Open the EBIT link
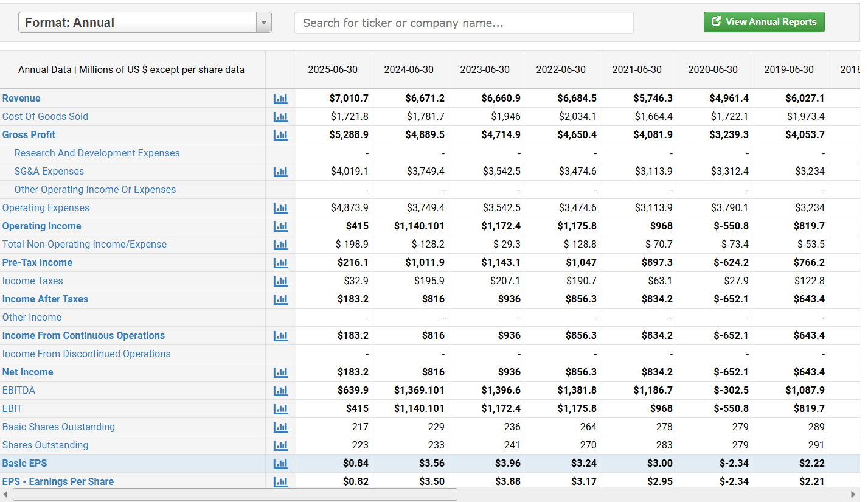 click(x=12, y=408)
